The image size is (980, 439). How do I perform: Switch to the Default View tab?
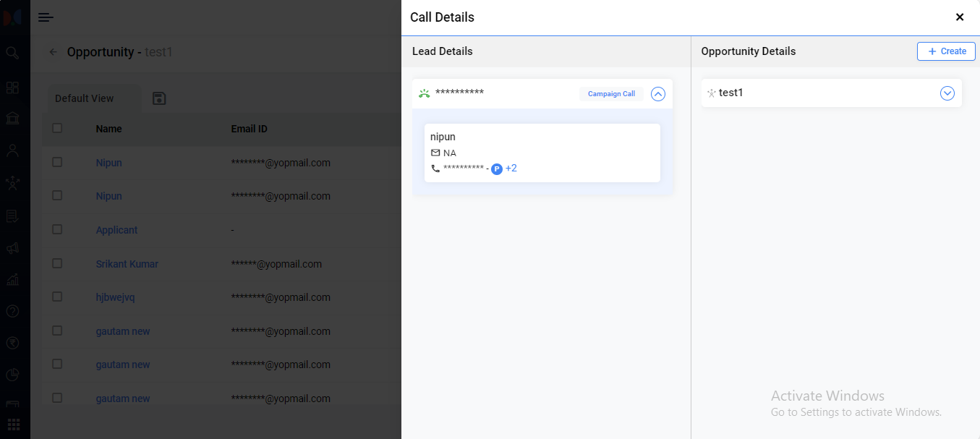coord(85,98)
